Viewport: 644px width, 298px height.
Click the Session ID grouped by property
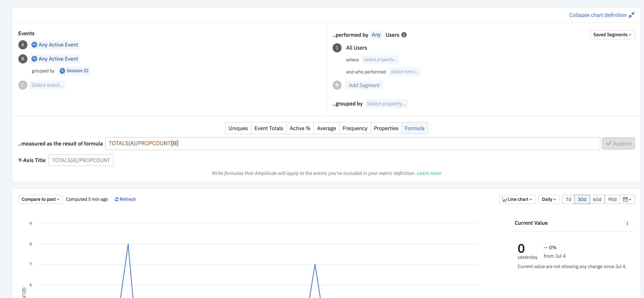tap(74, 71)
